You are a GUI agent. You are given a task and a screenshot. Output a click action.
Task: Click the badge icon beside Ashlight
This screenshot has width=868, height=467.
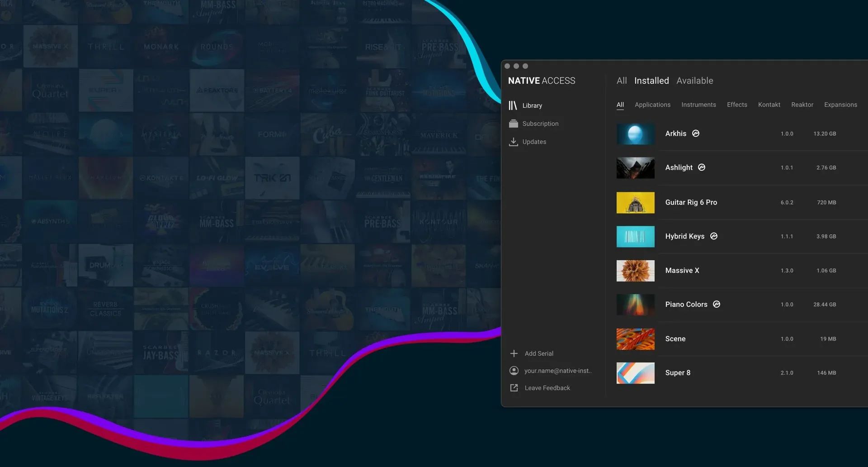coord(702,167)
